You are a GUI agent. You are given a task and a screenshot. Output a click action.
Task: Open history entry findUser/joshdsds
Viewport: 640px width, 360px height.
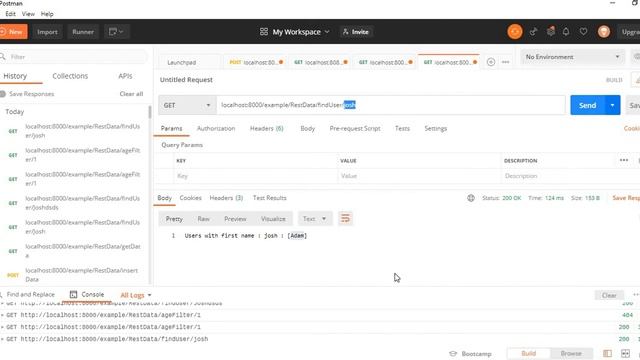(x=74, y=203)
